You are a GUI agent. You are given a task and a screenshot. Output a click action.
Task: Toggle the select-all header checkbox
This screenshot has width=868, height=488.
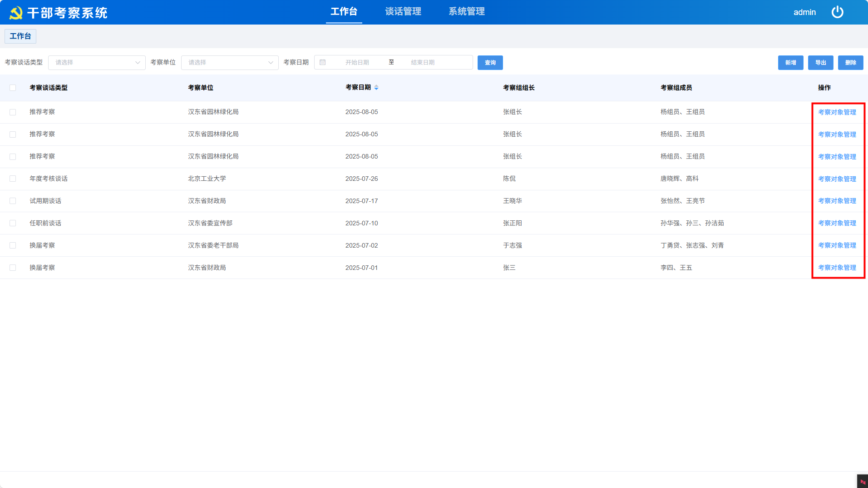(x=13, y=88)
